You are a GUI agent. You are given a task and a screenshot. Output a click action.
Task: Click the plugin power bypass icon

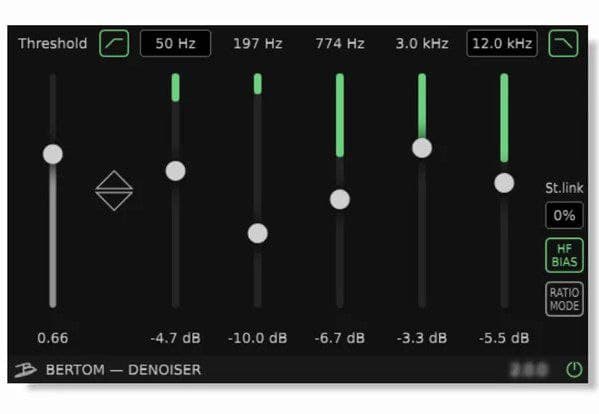point(574,369)
